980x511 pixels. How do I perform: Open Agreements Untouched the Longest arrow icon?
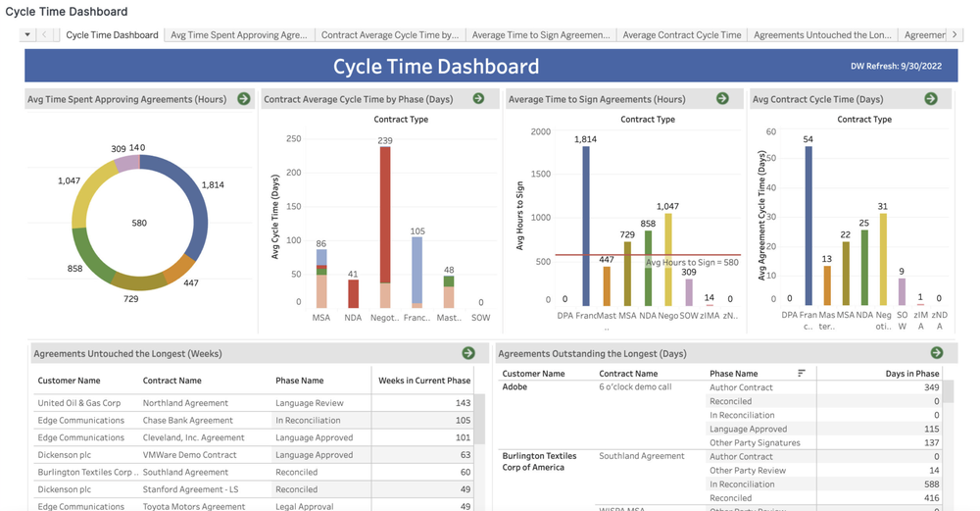point(468,353)
